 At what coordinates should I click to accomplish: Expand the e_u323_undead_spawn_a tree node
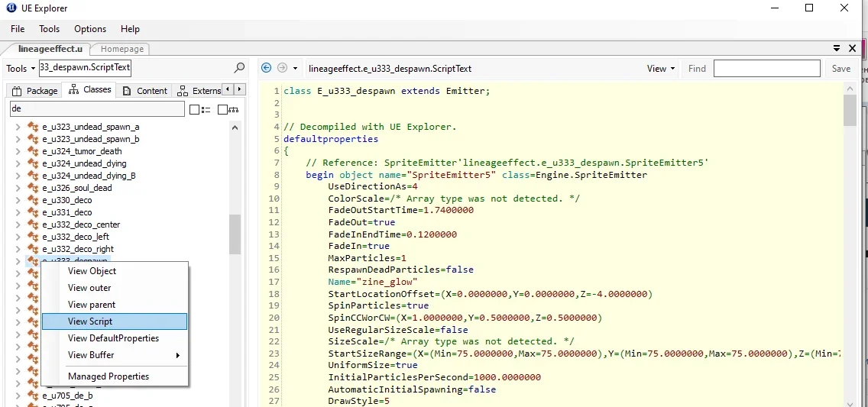point(18,127)
